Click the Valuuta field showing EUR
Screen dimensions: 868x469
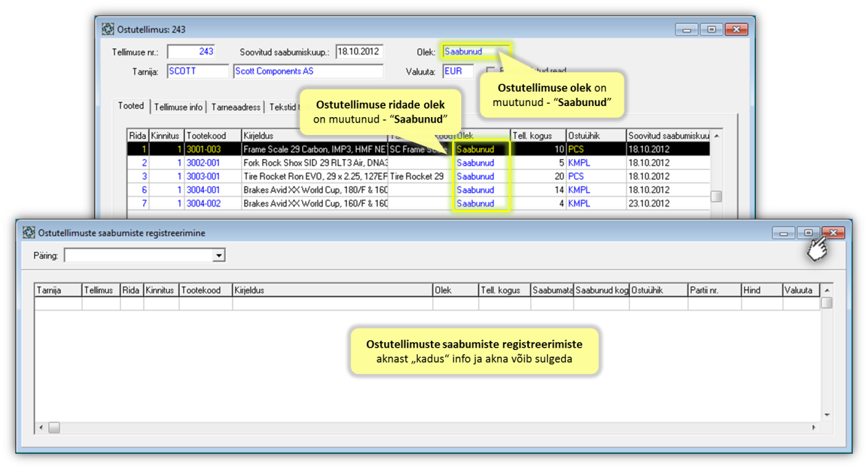(458, 71)
